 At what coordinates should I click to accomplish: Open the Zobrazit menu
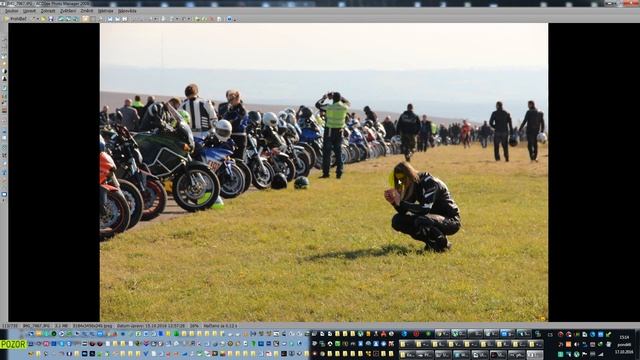click(x=48, y=11)
